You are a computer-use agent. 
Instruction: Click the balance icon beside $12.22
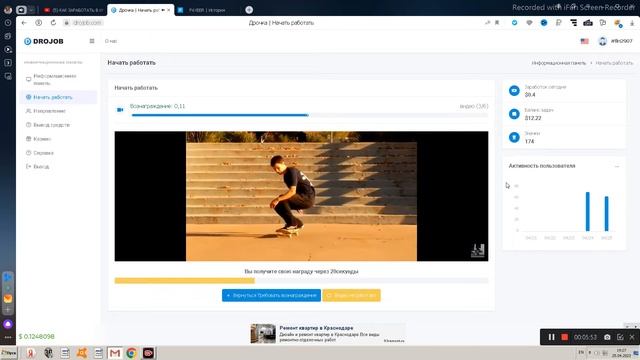514,114
